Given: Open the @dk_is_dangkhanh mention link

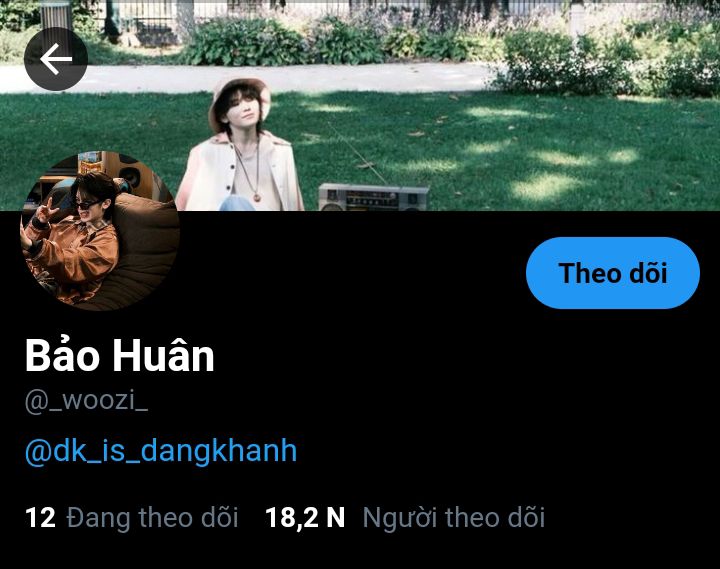Looking at the screenshot, I should [161, 451].
